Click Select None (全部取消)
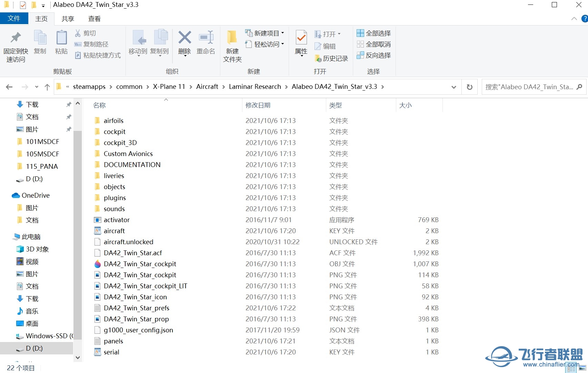Image resolution: width=588 pixels, height=373 pixels. click(x=374, y=44)
